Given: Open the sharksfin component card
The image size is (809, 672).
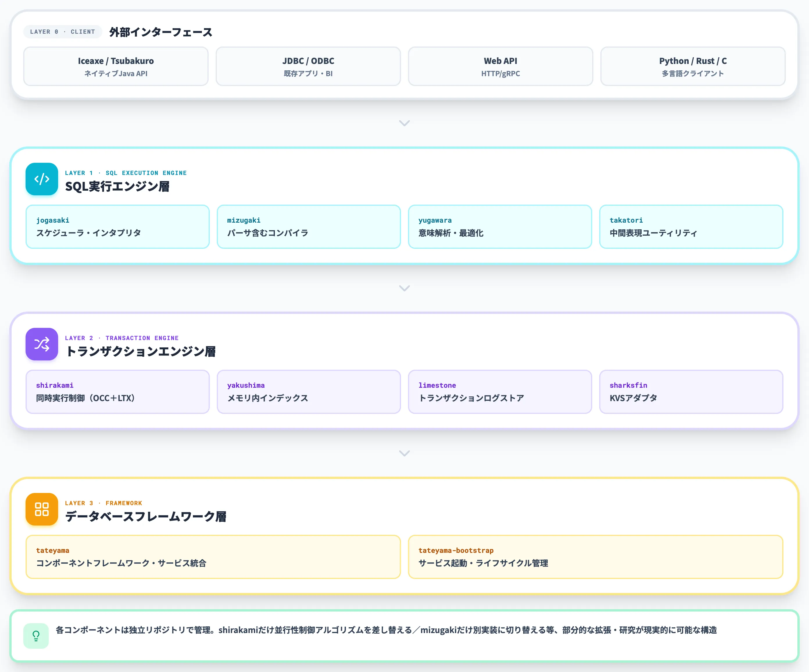Looking at the screenshot, I should 691,392.
